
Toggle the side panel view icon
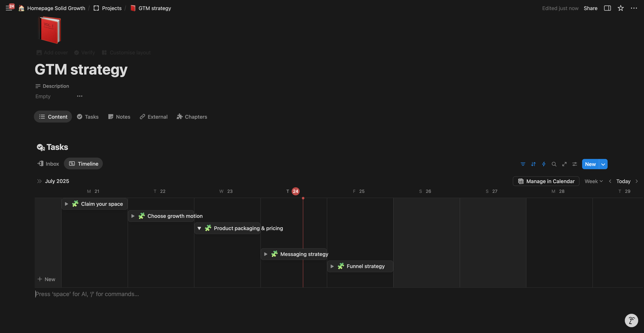click(607, 8)
